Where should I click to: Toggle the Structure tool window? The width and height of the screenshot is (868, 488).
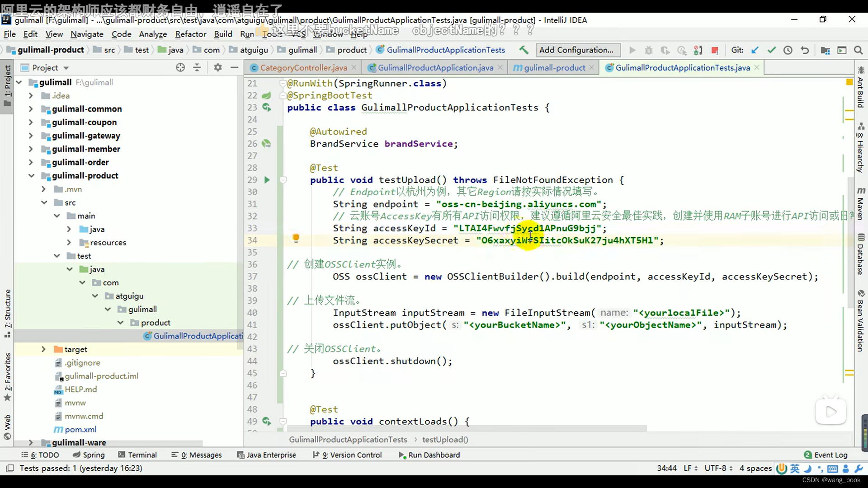[x=8, y=313]
